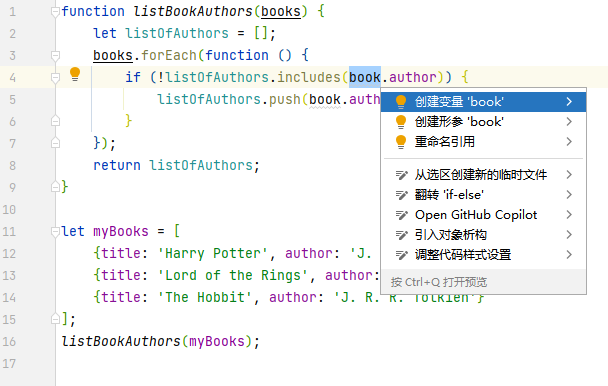Click line number 13 in the gutter
608x386 pixels.
(9, 275)
